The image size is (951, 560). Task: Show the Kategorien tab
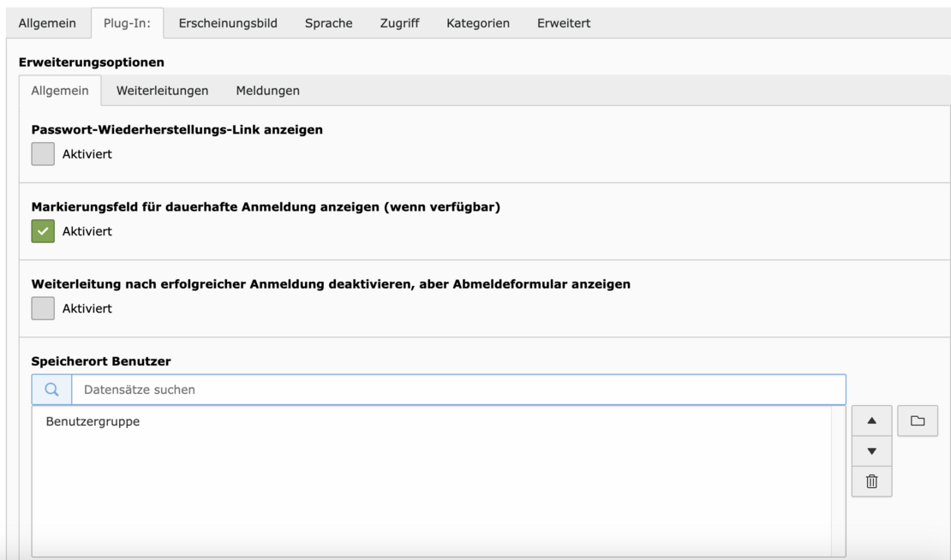[x=478, y=23]
